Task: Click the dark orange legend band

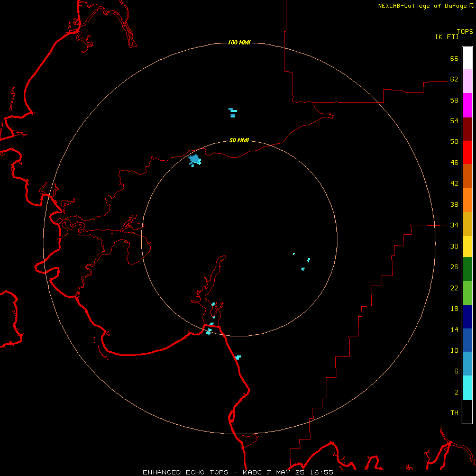Action: pos(467,176)
